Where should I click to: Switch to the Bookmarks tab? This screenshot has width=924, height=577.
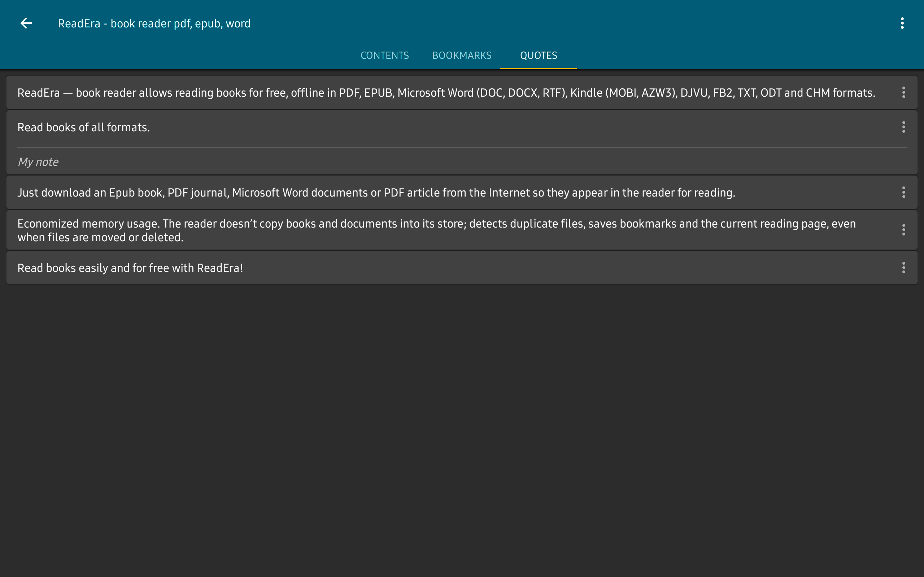click(462, 55)
